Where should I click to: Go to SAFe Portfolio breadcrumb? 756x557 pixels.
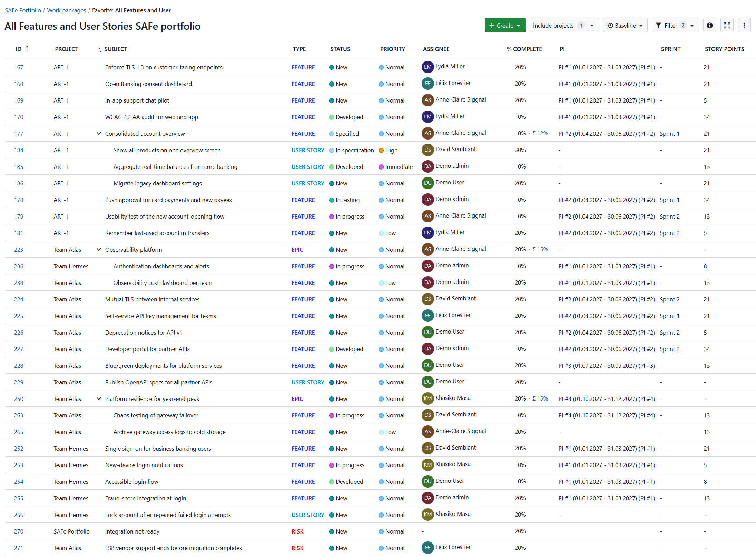(x=23, y=10)
